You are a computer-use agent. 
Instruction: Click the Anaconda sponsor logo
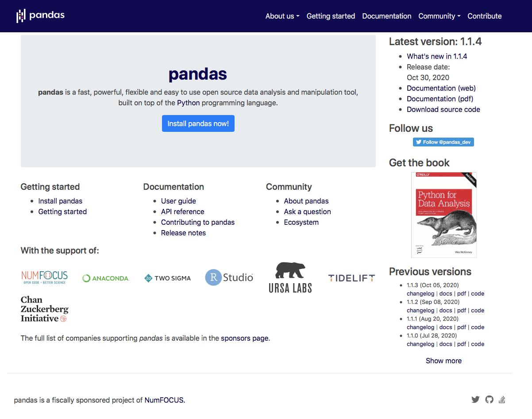click(106, 278)
